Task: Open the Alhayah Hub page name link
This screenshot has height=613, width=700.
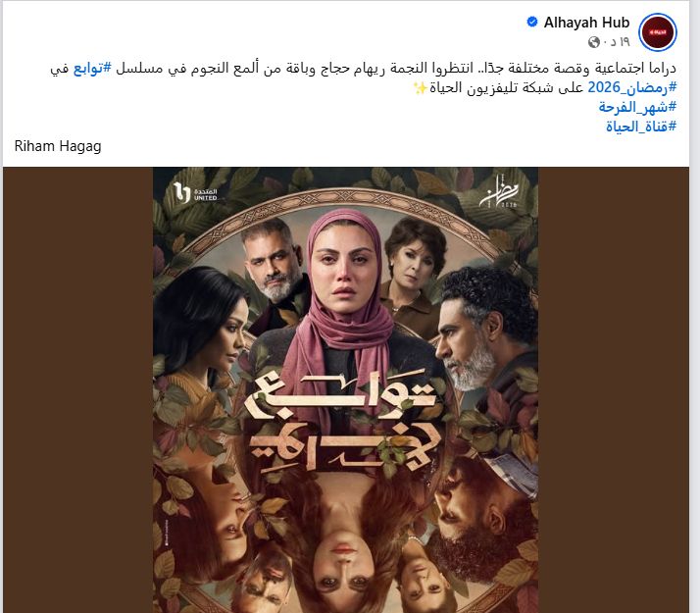Action: click(586, 23)
